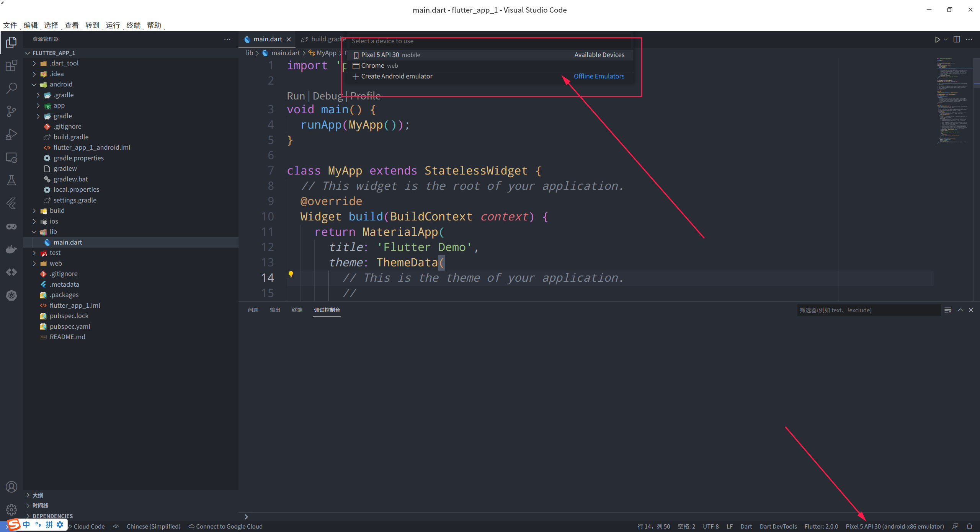
Task: Open the Kubernetes helm wheel icon
Action: coord(11,295)
